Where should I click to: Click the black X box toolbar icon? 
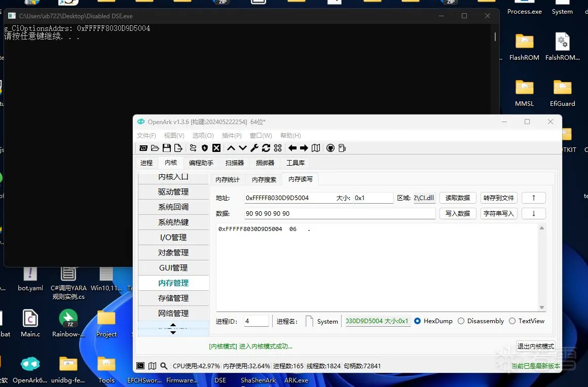(x=216, y=148)
